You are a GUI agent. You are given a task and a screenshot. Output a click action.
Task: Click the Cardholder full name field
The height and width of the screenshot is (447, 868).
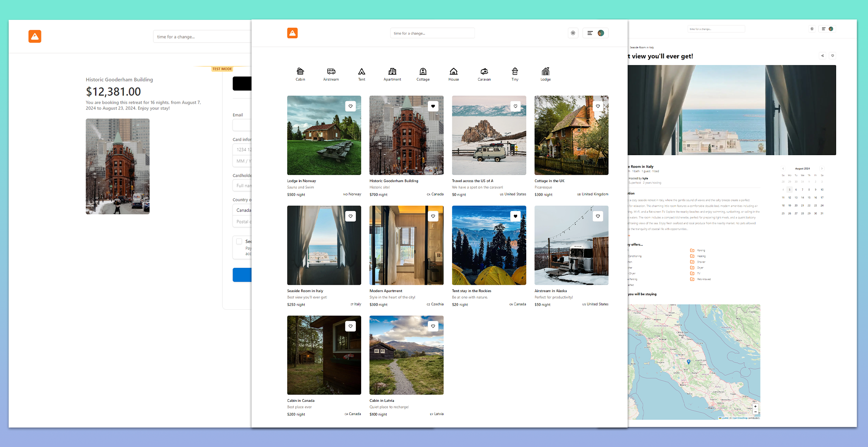[x=242, y=185]
